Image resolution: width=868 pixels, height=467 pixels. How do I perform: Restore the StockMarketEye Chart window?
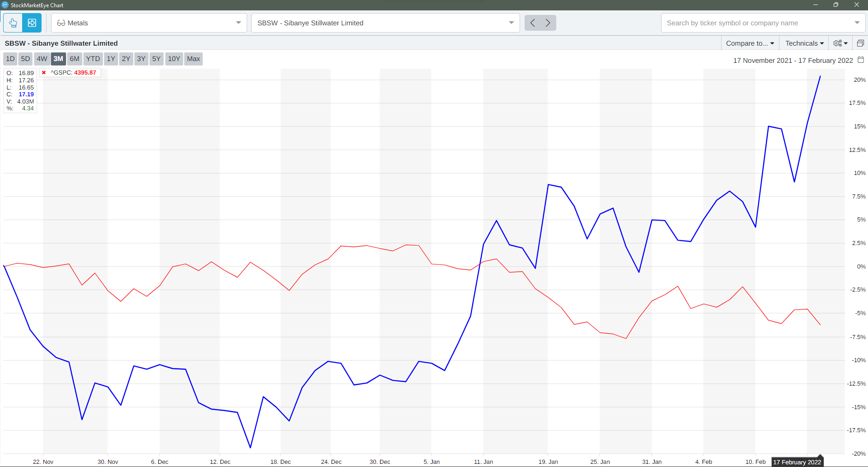click(x=836, y=5)
